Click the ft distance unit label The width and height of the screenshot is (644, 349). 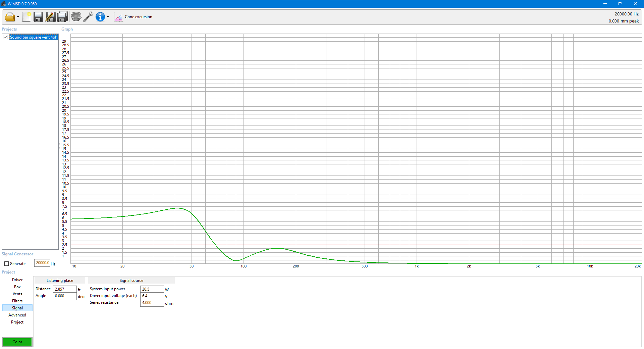pos(79,290)
